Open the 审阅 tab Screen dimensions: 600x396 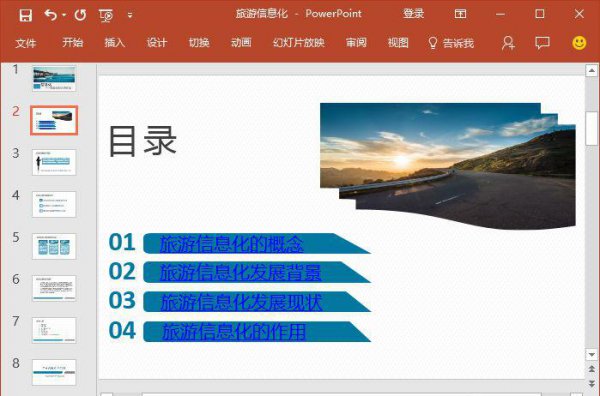click(x=356, y=42)
